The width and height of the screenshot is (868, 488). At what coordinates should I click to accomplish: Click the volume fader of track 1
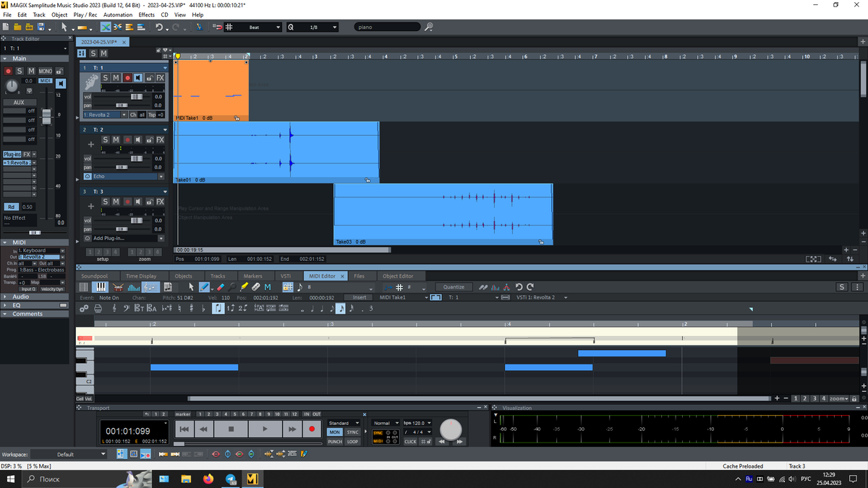136,96
